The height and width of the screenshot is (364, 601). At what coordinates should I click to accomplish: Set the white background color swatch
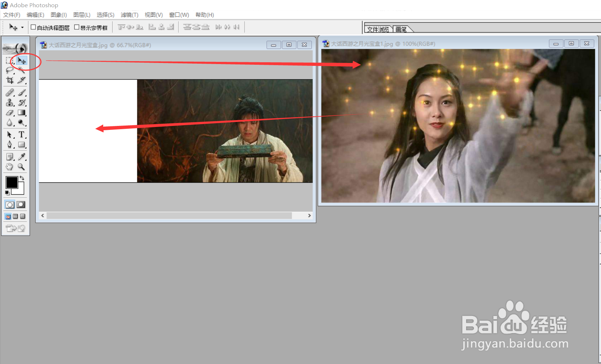20,191
